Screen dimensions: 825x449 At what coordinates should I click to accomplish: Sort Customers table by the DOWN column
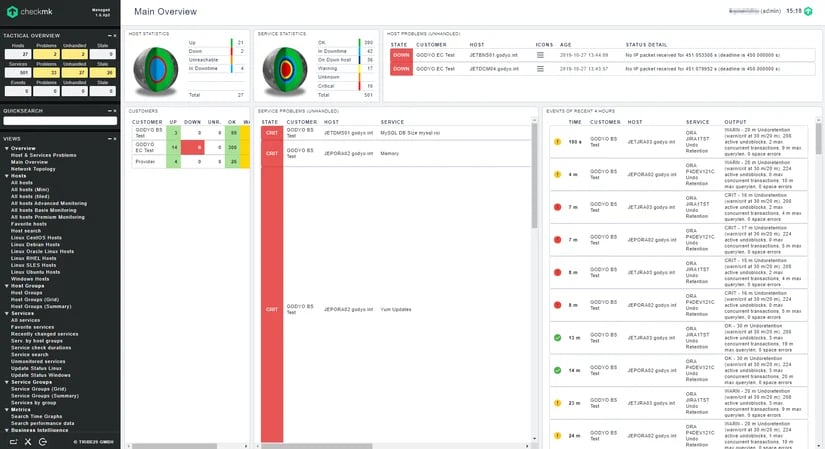point(192,122)
